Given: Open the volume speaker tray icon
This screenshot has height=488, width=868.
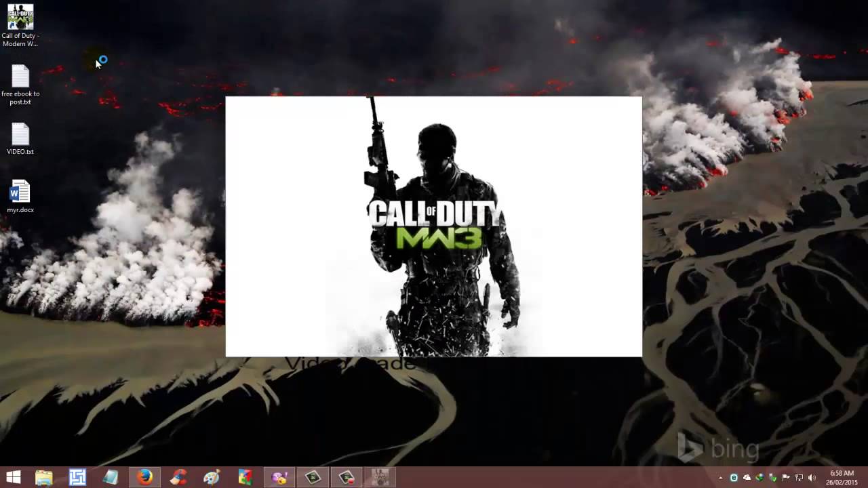Looking at the screenshot, I should [812, 478].
